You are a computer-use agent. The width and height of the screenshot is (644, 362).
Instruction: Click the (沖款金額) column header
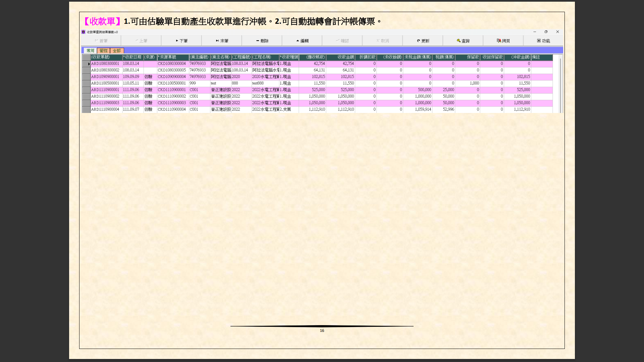point(518,57)
